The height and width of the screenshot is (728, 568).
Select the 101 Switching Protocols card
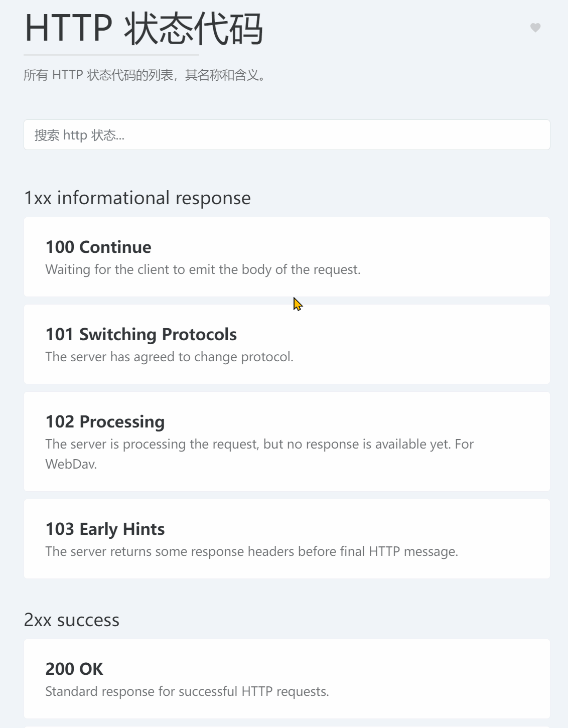tap(287, 344)
